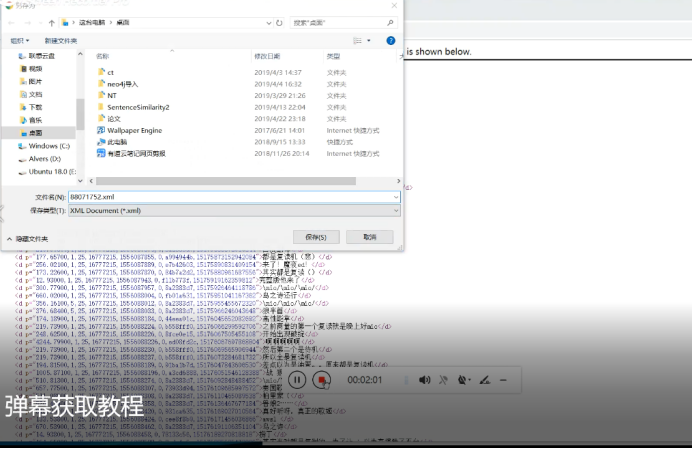This screenshot has height=449, width=692.
Task: Expand the address bar history dropdown
Action: click(269, 23)
